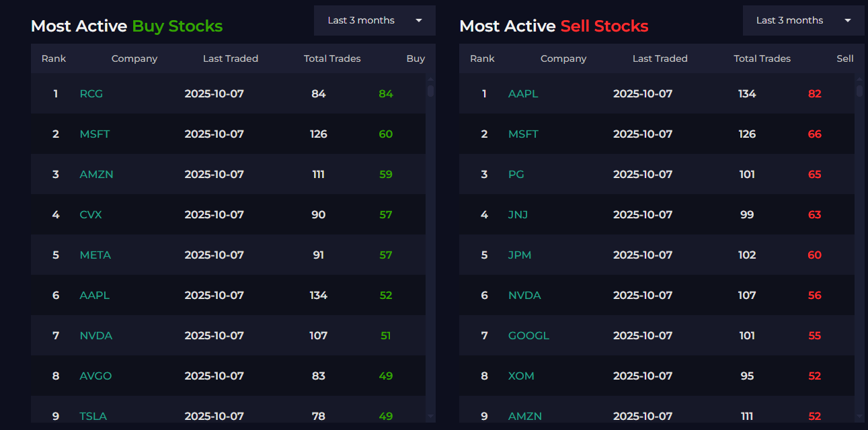This screenshot has width=868, height=430.
Task: Click the Buy table scrollbar up arrow
Action: pos(430,79)
